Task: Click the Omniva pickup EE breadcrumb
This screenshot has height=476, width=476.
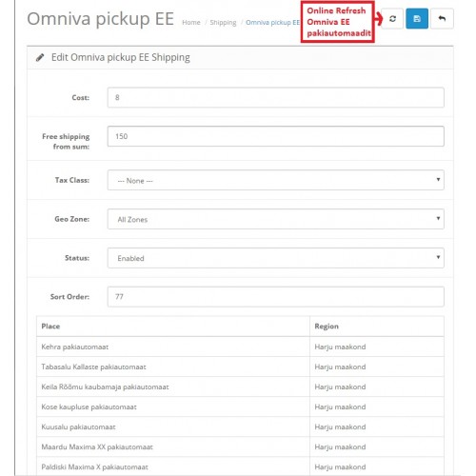Action: coord(272,23)
